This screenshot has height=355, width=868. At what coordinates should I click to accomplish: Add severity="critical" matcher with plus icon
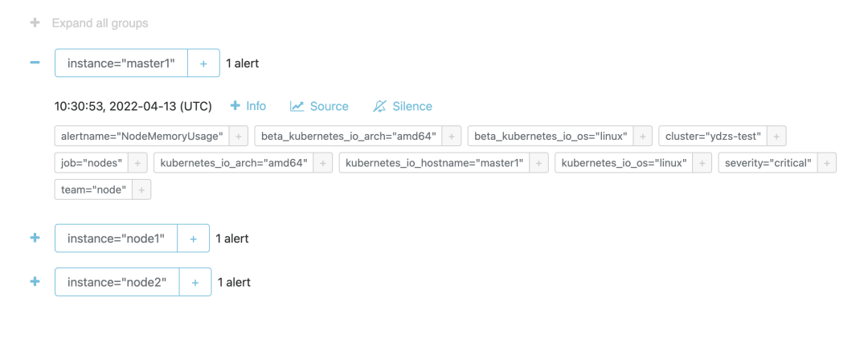(x=827, y=163)
